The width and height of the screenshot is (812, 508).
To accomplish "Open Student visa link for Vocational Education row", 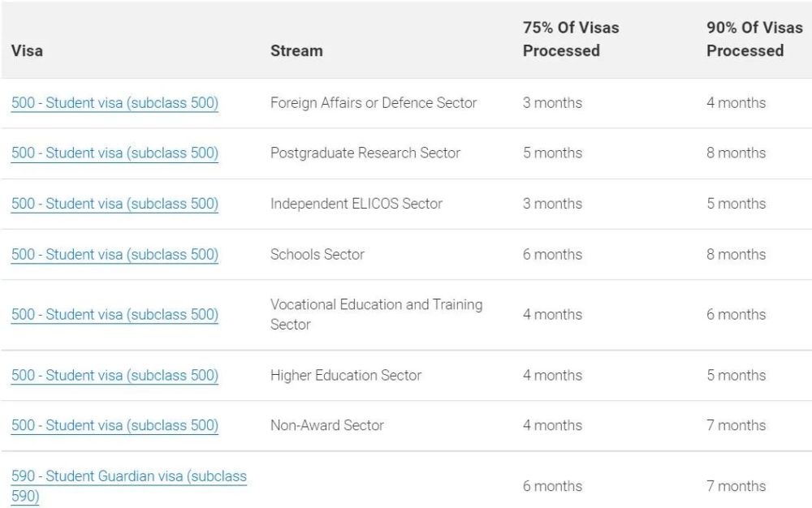I will pyautogui.click(x=114, y=315).
